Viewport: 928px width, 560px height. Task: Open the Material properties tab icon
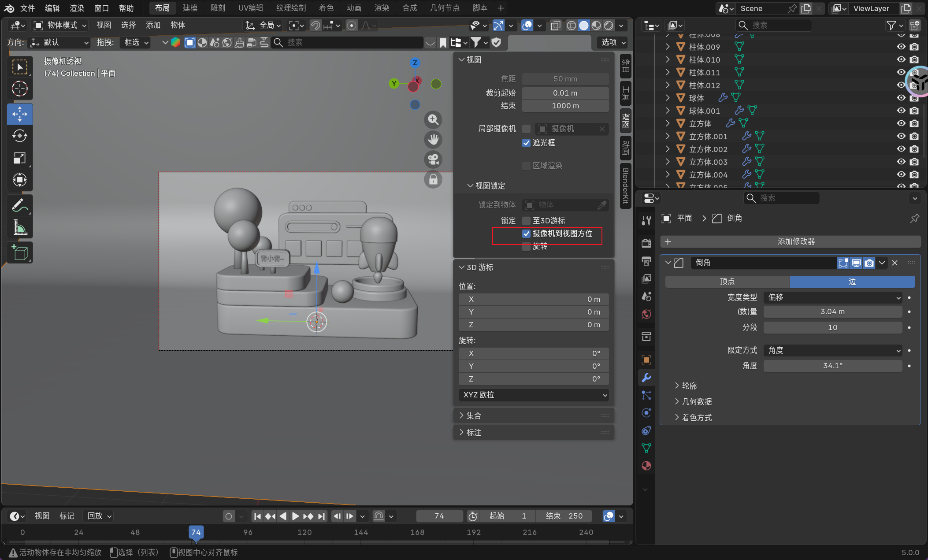(646, 466)
